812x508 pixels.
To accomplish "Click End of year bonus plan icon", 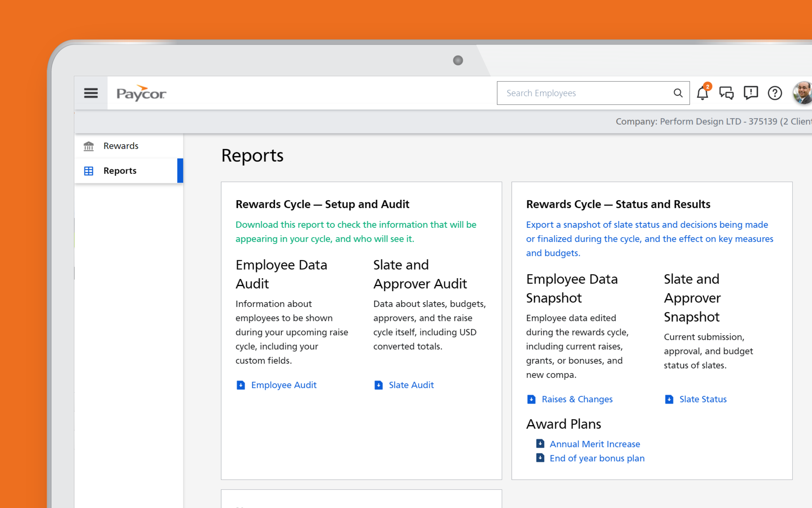I will click(x=540, y=458).
